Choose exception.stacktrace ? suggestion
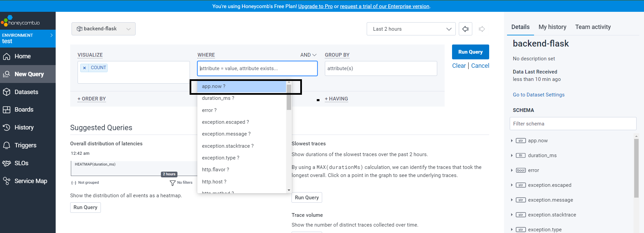644x233 pixels. coord(242,146)
